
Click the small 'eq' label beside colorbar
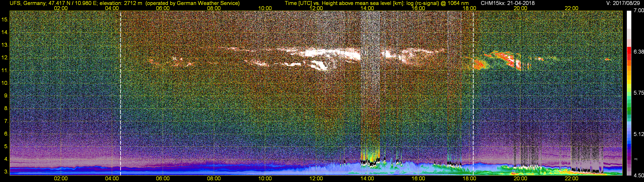(x=636, y=159)
